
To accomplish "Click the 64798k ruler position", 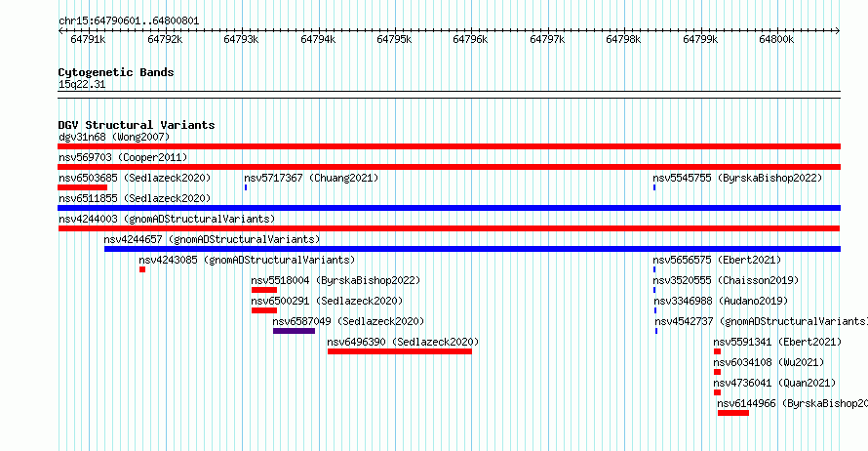I will 623,39.
